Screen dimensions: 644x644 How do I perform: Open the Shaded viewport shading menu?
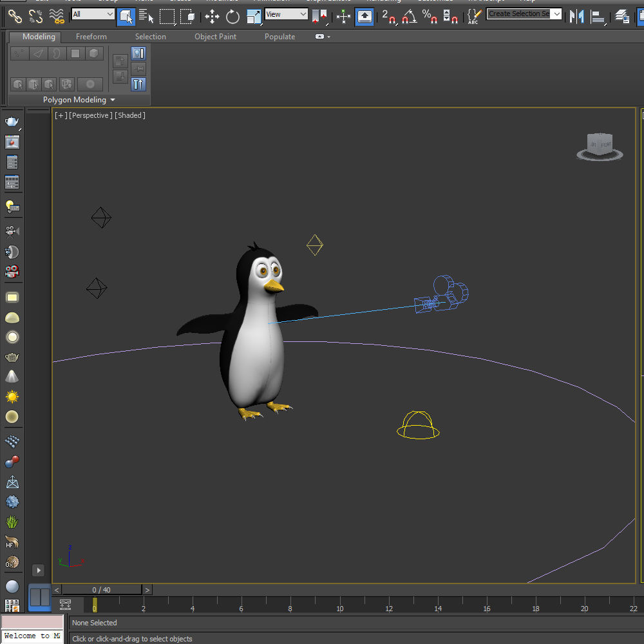tap(130, 115)
